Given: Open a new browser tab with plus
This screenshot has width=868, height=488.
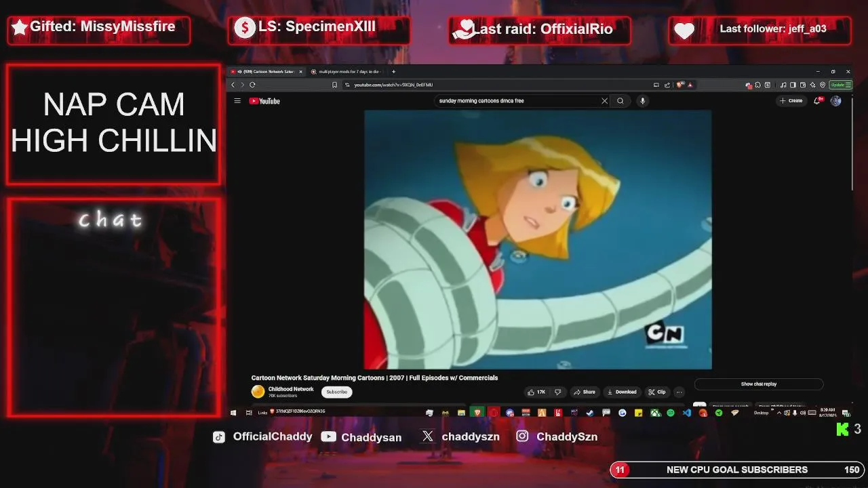Looking at the screenshot, I should 393,71.
